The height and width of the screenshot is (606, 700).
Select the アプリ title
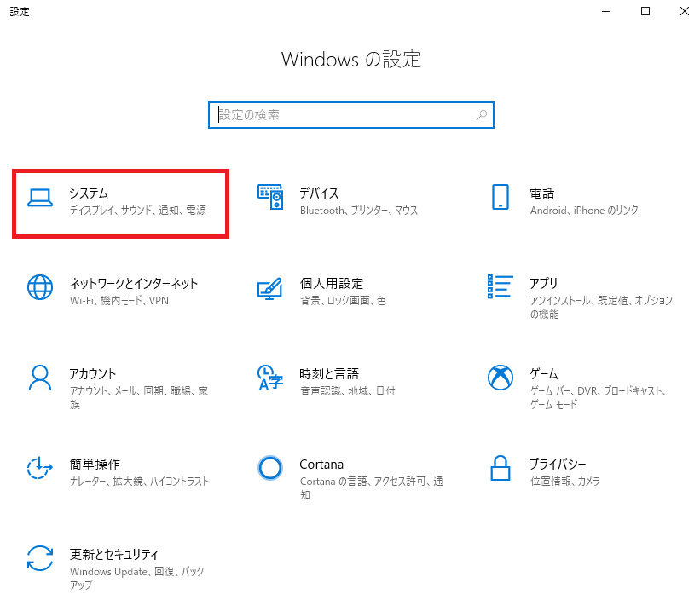[x=544, y=283]
